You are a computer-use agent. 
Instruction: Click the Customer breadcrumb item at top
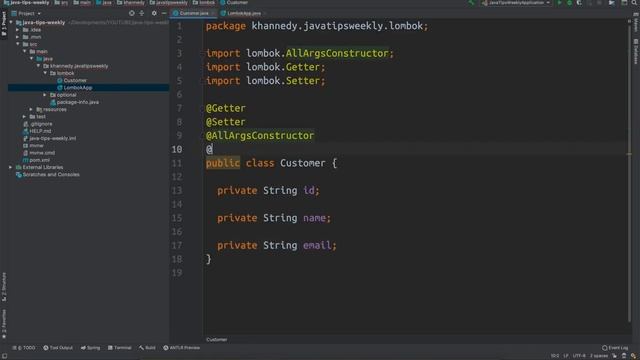(234, 2)
